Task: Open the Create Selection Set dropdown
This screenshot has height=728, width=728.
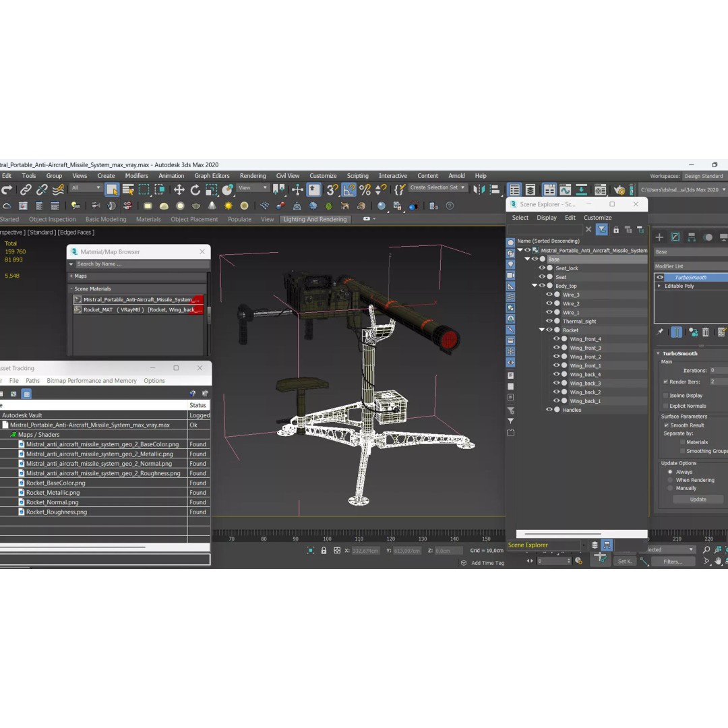Action: 437,187
